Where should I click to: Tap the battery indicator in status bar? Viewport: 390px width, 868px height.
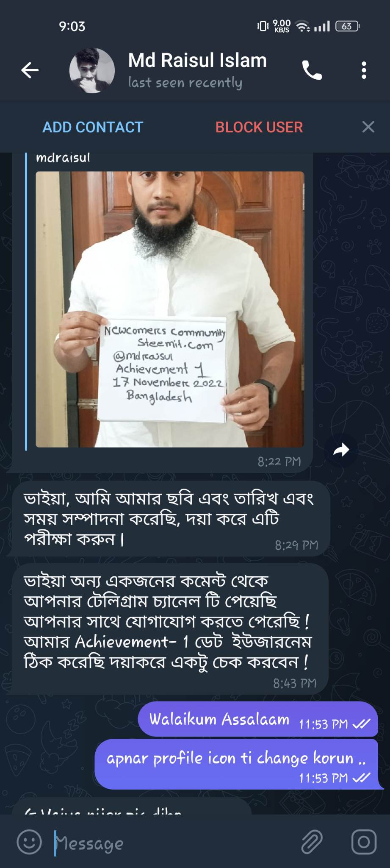[x=347, y=26]
